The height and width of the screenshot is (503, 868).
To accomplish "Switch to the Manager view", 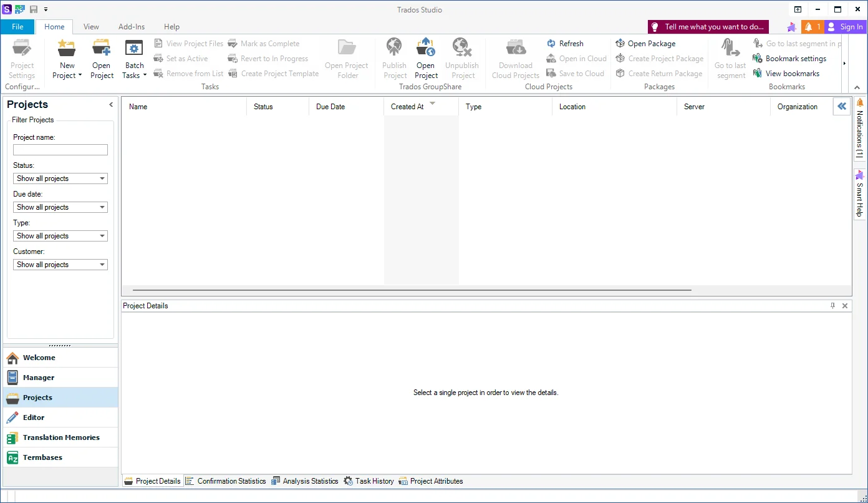I will click(x=60, y=378).
